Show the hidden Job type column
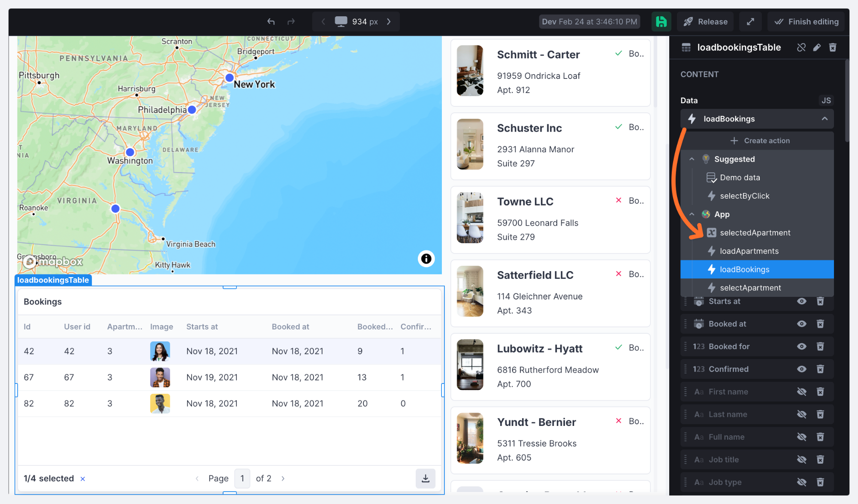Viewport: 858px width, 504px height. 801,483
